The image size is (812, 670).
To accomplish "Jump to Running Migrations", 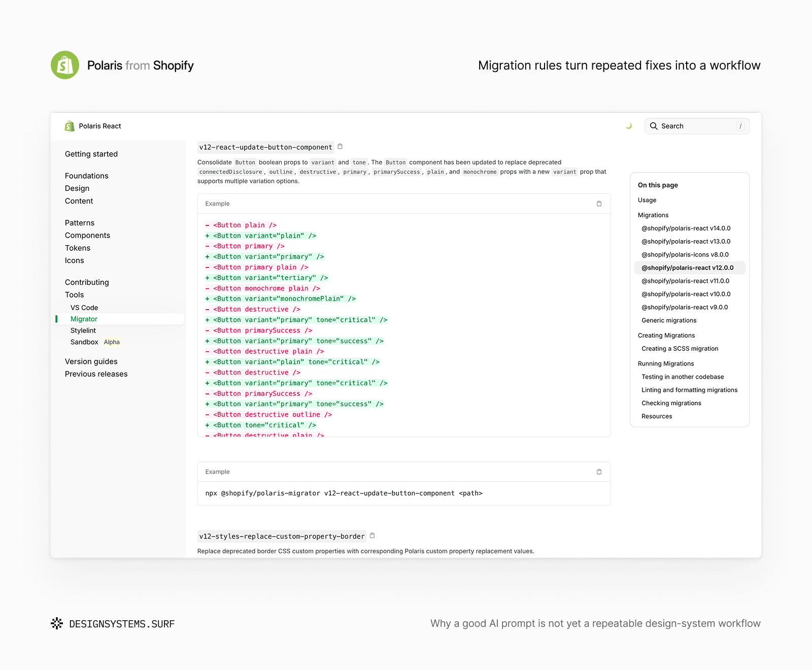I will [x=666, y=363].
